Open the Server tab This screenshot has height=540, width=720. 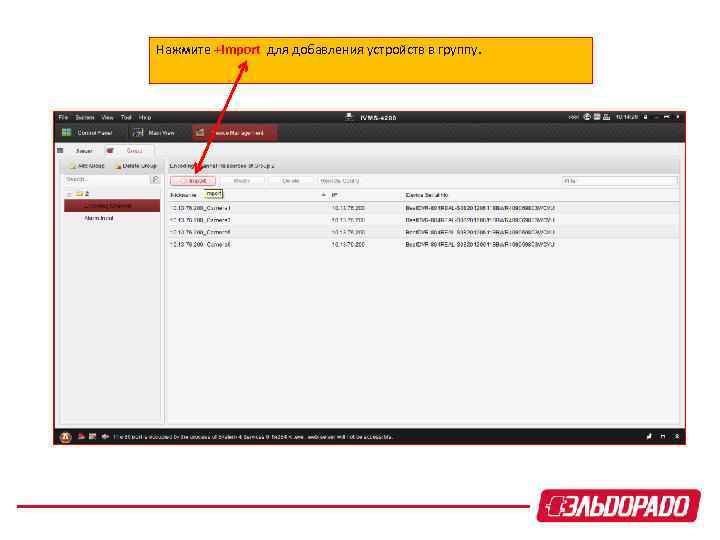[84, 151]
